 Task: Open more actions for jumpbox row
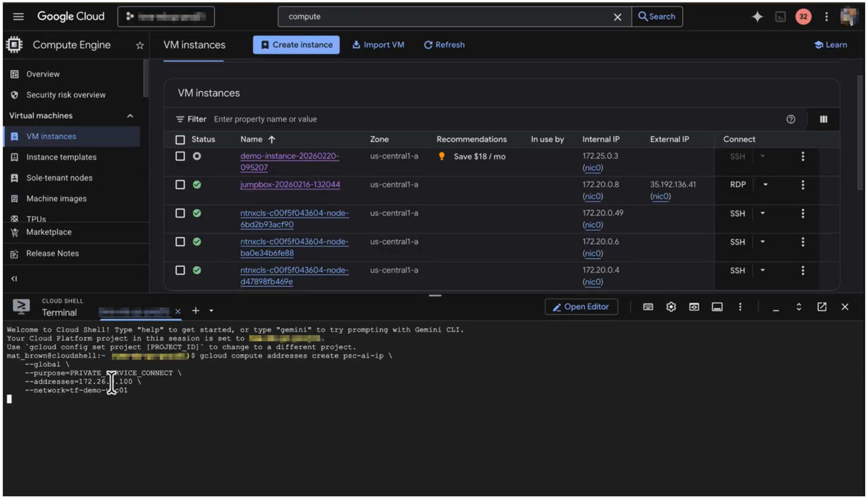point(803,185)
